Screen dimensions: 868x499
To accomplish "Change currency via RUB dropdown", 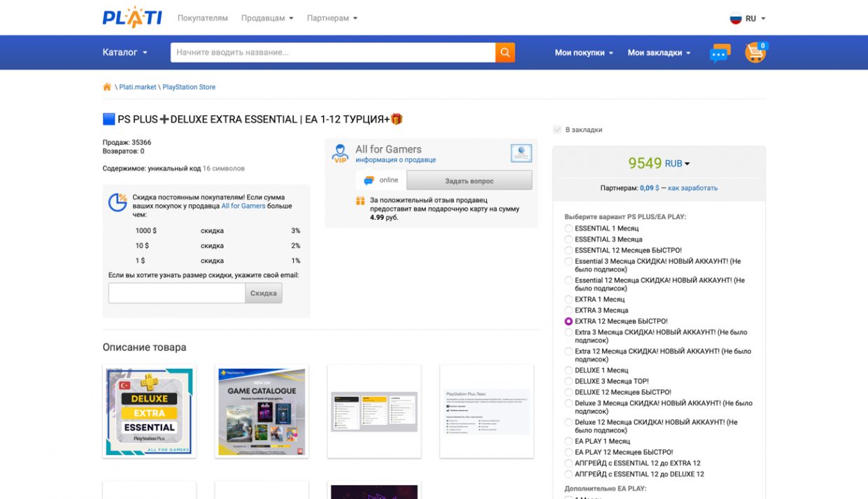I will (x=677, y=164).
